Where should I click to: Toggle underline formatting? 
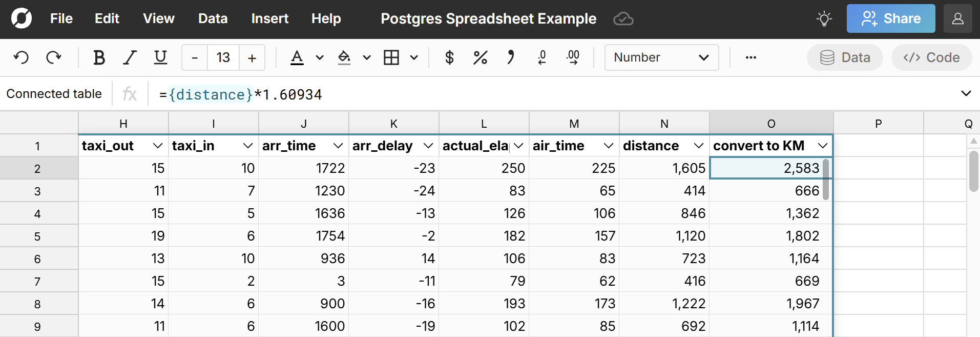161,57
